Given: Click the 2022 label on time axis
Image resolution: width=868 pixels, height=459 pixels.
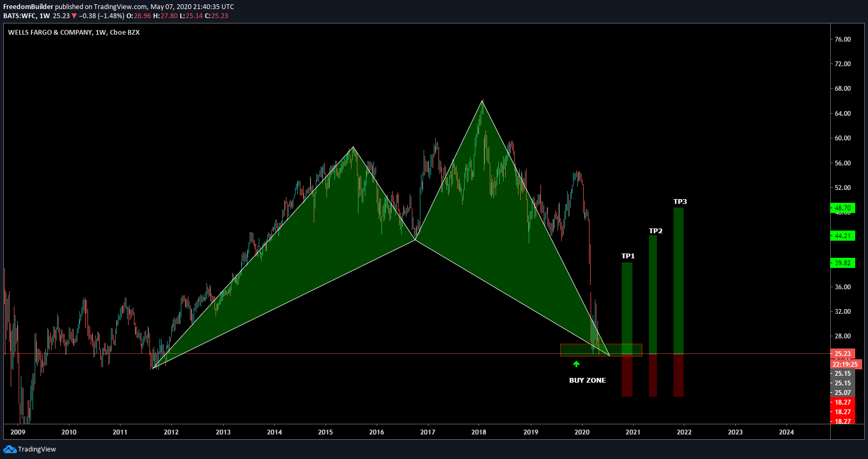Looking at the screenshot, I should point(684,432).
